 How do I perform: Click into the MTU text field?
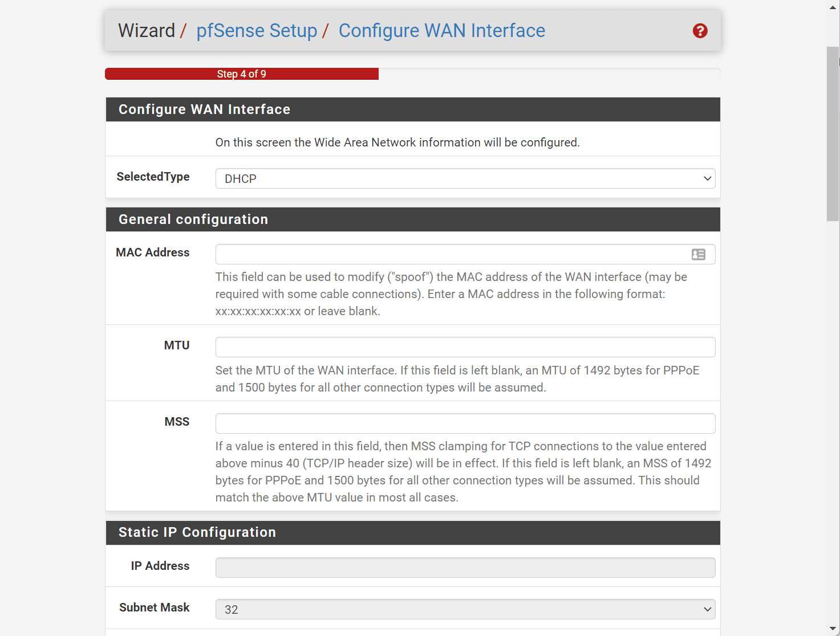465,347
